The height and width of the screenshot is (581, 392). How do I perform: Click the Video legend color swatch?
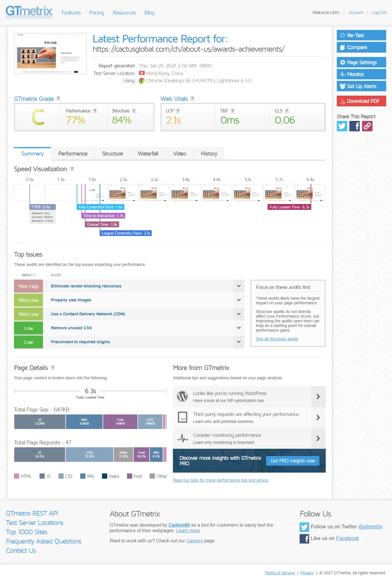click(x=105, y=476)
